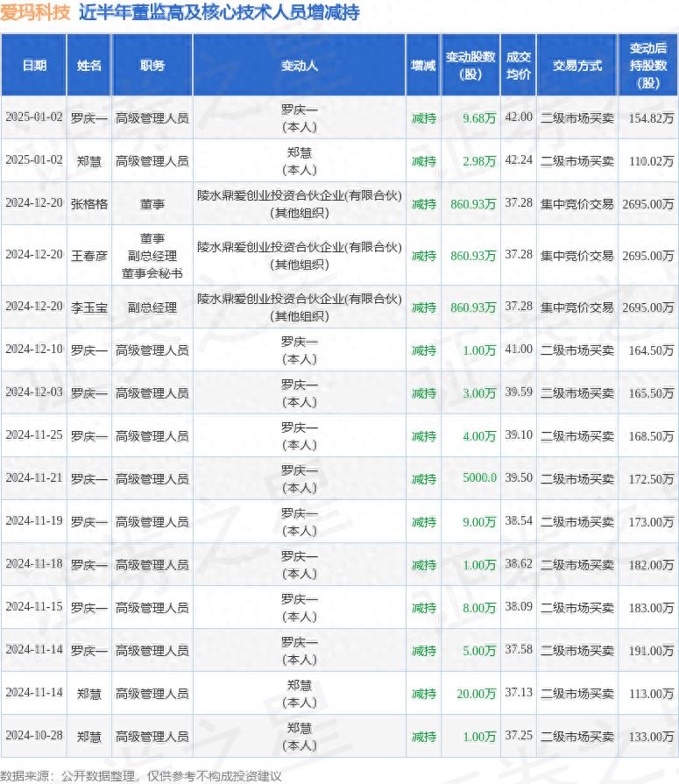This screenshot has width=679, height=784.
Task: Select the name 李玉宝
Action: click(89, 307)
